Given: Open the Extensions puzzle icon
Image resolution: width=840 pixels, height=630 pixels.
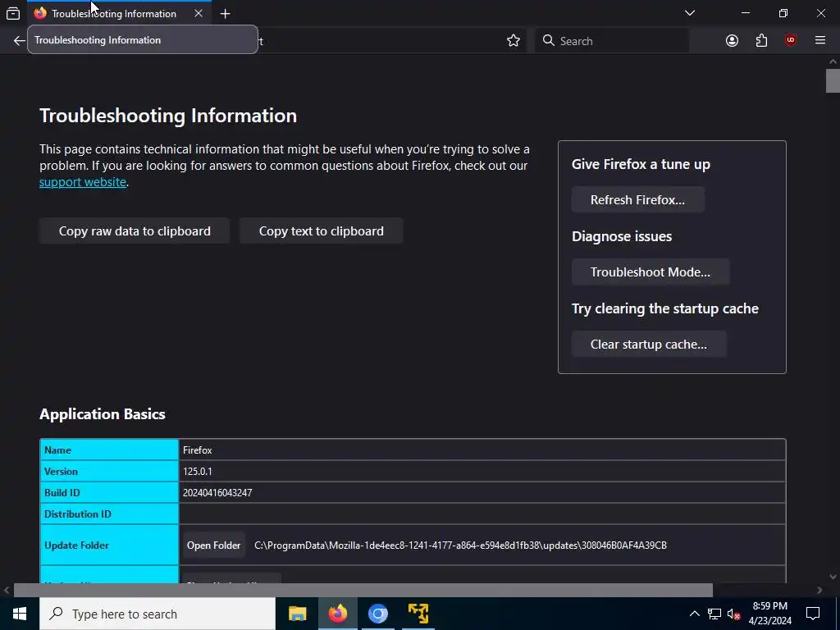Looking at the screenshot, I should [x=761, y=41].
